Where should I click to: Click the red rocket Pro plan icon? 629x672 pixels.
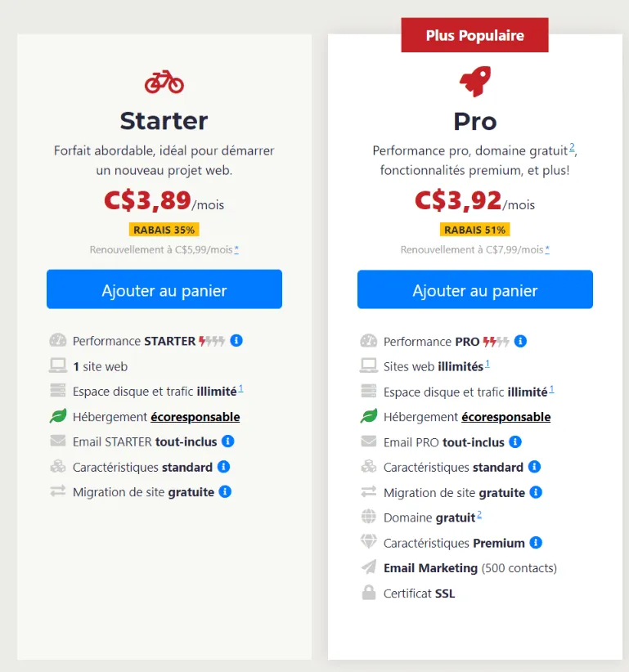tap(475, 81)
